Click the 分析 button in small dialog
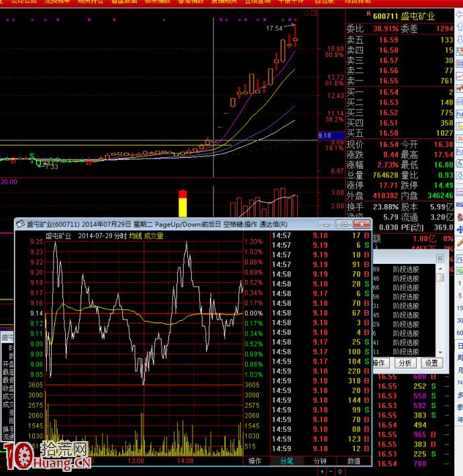463x476 pixels. pos(405,363)
